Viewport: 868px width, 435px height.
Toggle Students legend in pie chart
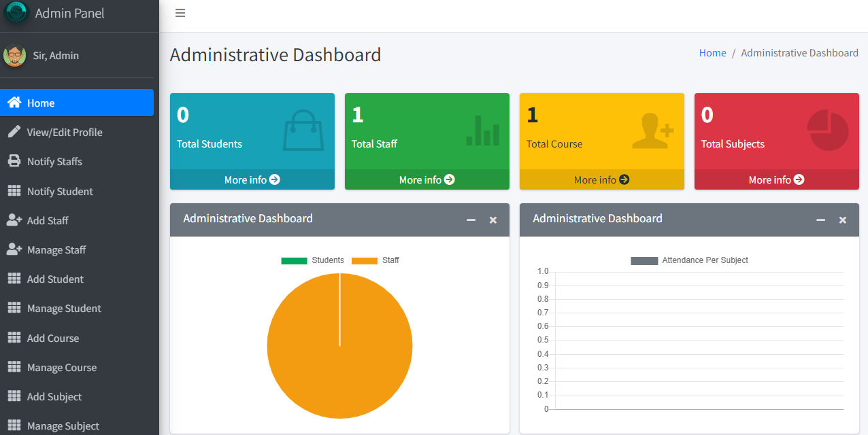tap(312, 260)
